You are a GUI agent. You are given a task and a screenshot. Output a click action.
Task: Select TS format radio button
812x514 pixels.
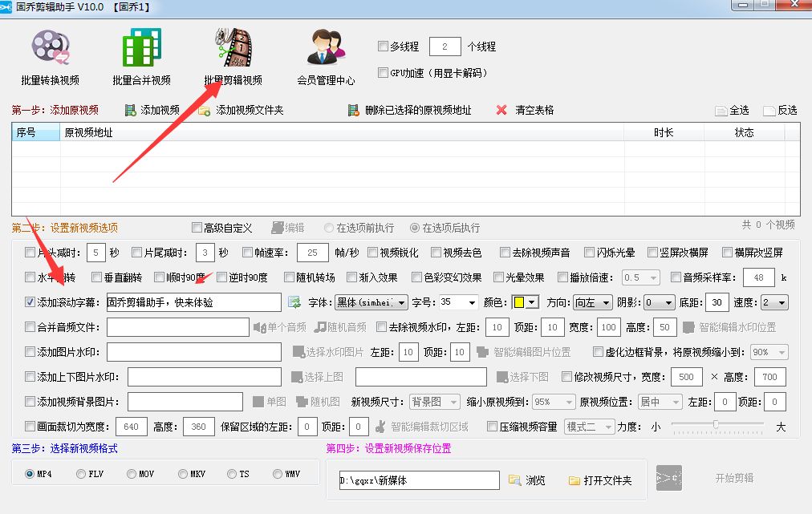232,474
